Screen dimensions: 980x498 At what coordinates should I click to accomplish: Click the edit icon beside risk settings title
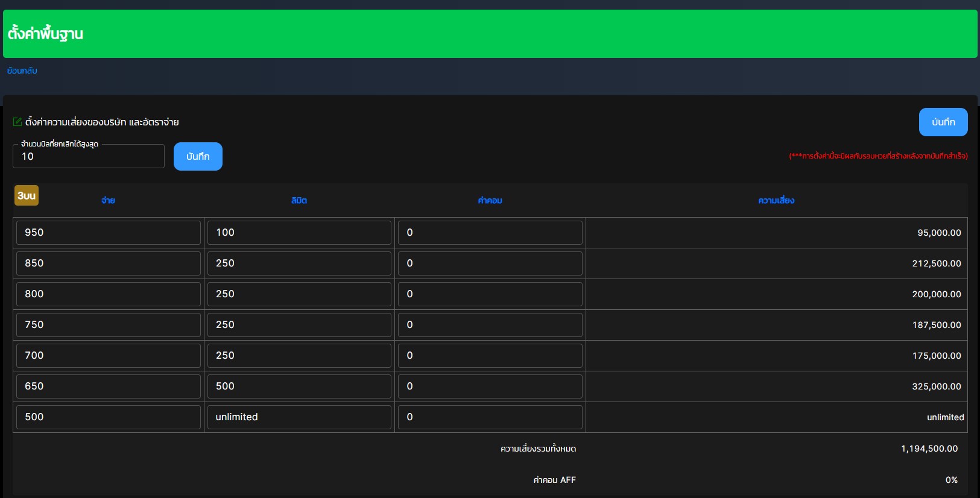click(17, 122)
